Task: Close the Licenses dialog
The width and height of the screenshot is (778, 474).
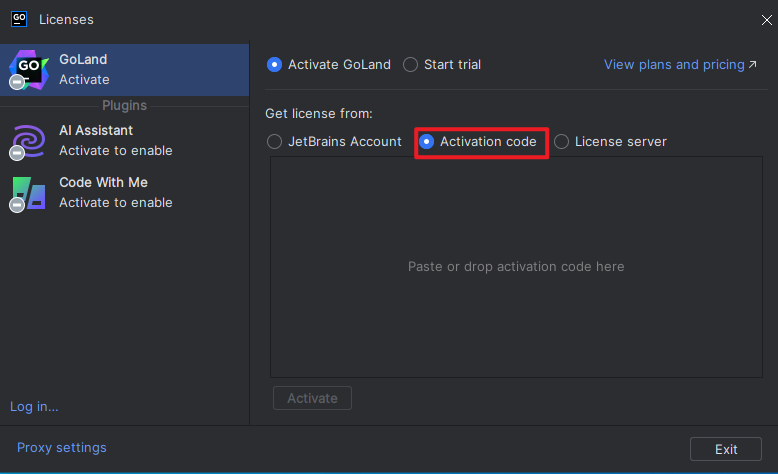Action: (x=767, y=20)
